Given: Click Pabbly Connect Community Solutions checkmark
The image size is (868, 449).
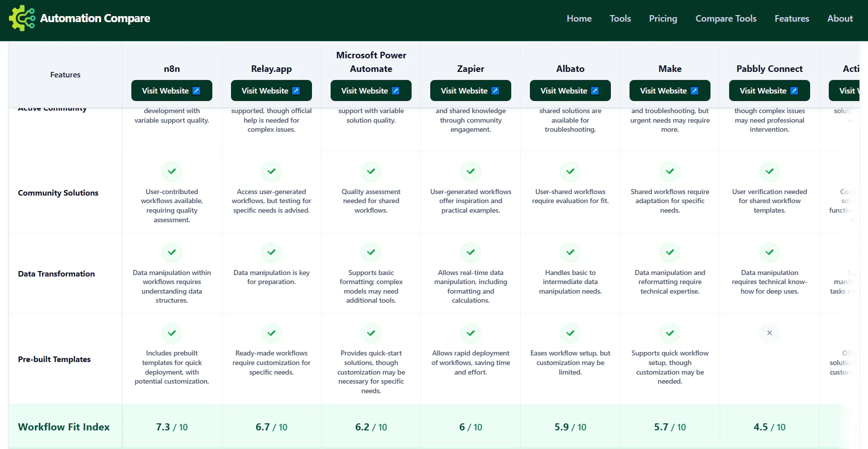Looking at the screenshot, I should (769, 171).
